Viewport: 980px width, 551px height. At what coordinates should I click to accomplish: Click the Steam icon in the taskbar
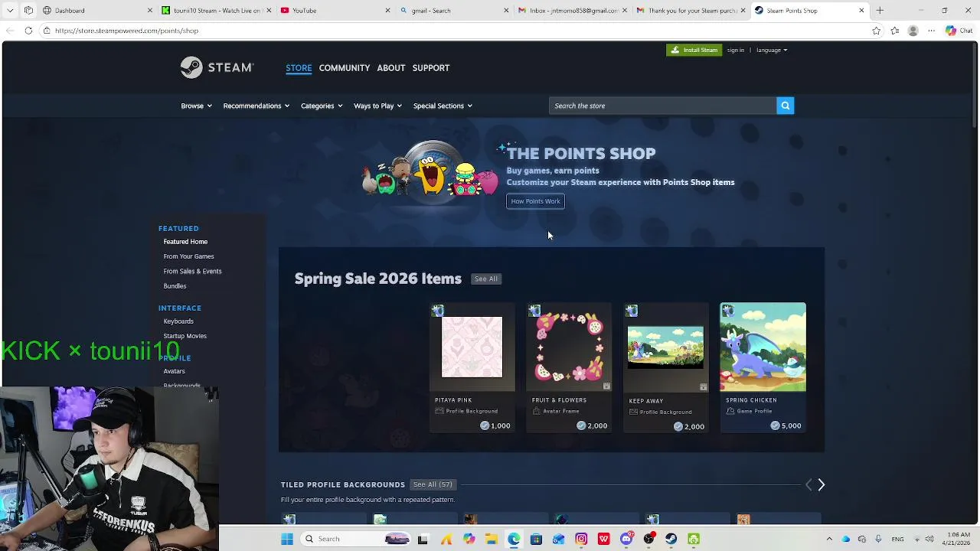point(671,539)
